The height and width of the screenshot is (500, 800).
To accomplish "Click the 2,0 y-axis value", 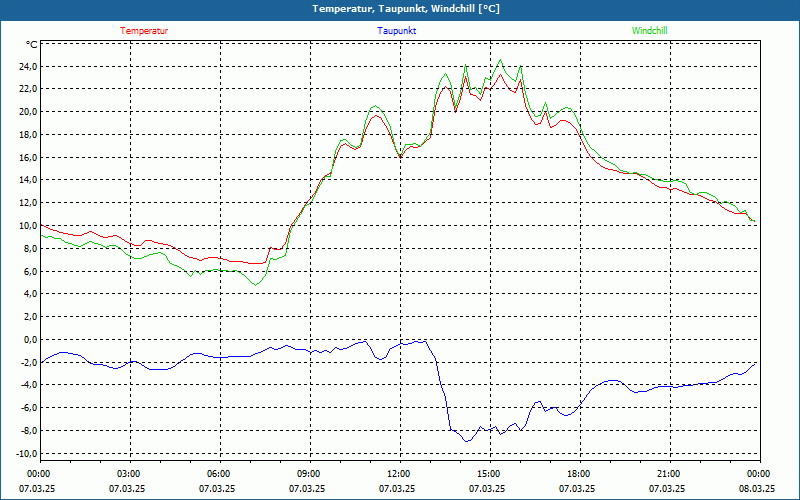I will [30, 316].
